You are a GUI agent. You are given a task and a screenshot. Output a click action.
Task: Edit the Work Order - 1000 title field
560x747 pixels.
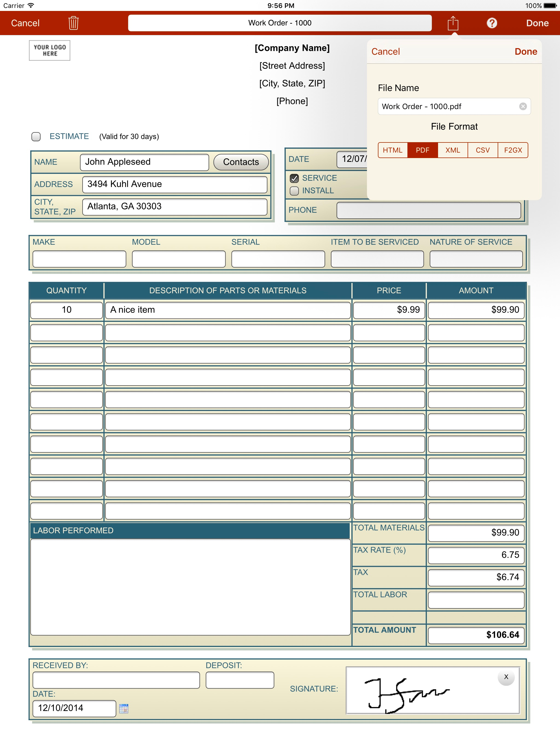click(280, 23)
